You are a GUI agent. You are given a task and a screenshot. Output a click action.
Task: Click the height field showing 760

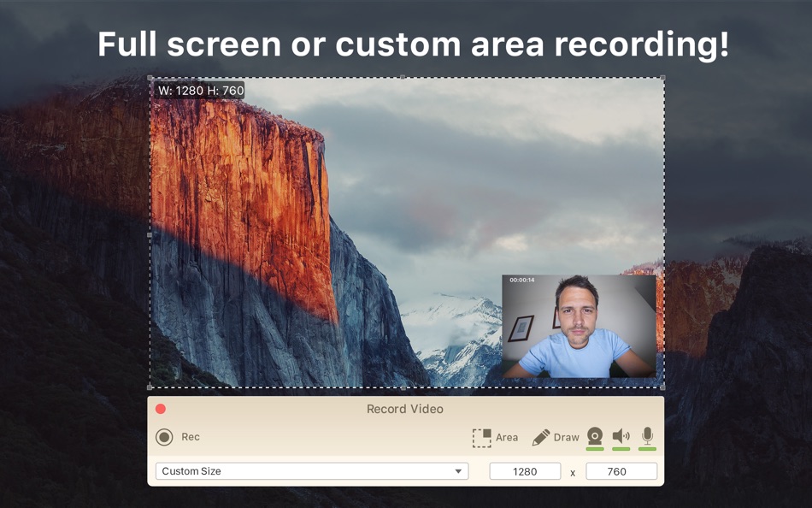[621, 470]
